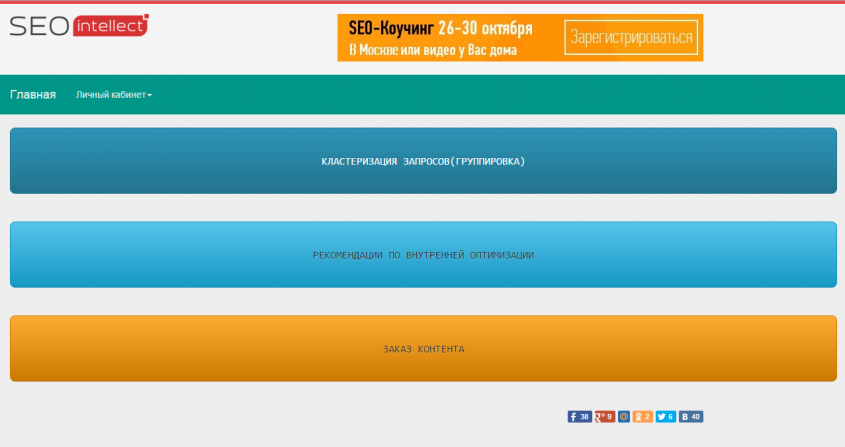Image resolution: width=845 pixels, height=447 pixels.
Task: Click the Facebook share counter showing 38
Action: [x=585, y=416]
